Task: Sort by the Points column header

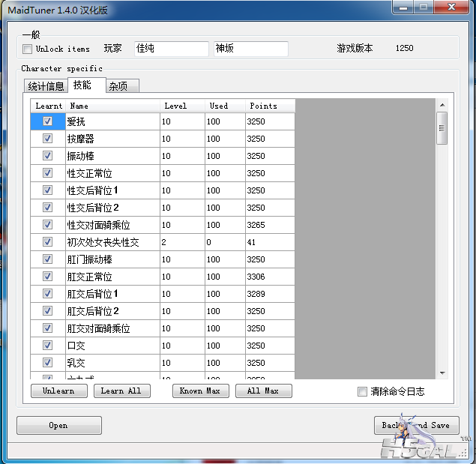Action: point(269,106)
